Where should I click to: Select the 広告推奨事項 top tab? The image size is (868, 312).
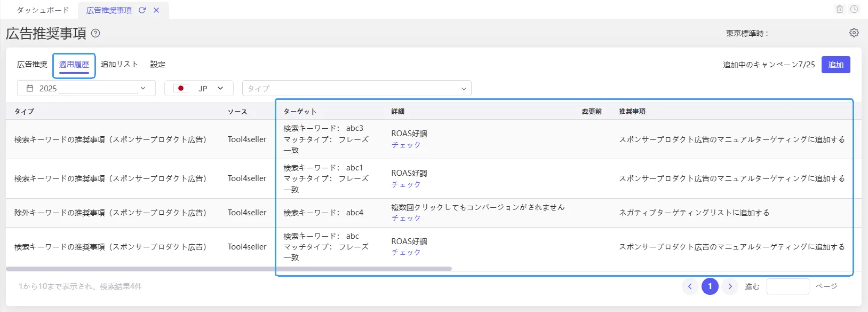point(109,10)
